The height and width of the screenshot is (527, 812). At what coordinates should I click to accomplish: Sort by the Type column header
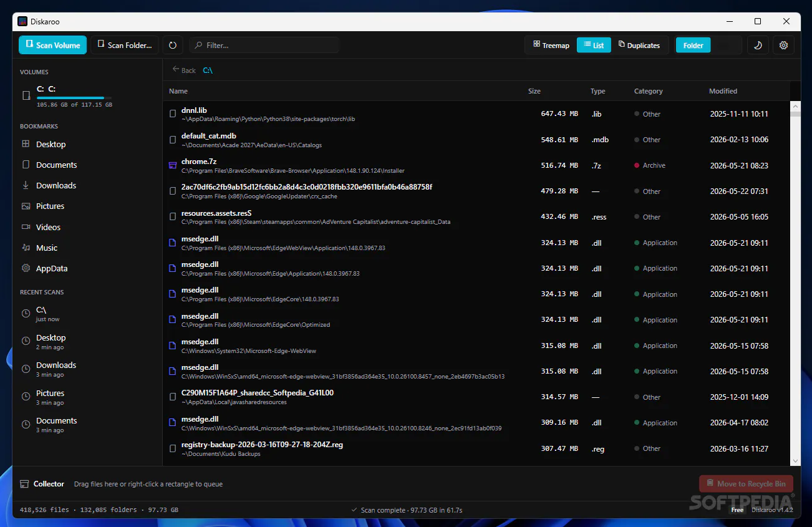coord(598,91)
